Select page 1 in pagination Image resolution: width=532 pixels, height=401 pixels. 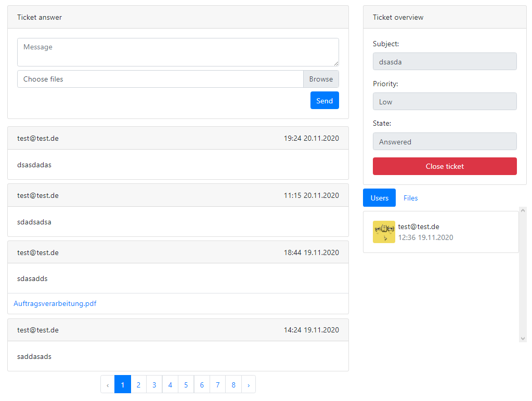[x=123, y=384]
